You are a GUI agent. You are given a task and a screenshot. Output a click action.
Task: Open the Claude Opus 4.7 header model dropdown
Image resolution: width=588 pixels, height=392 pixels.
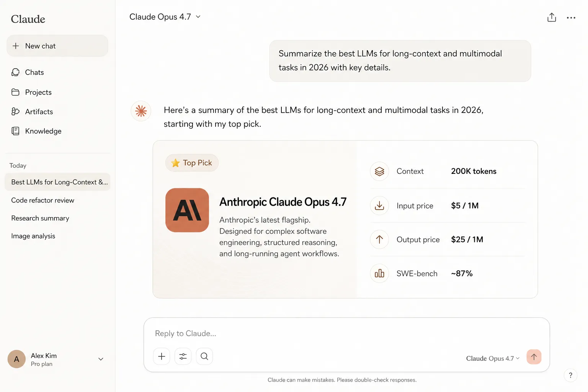tap(165, 17)
